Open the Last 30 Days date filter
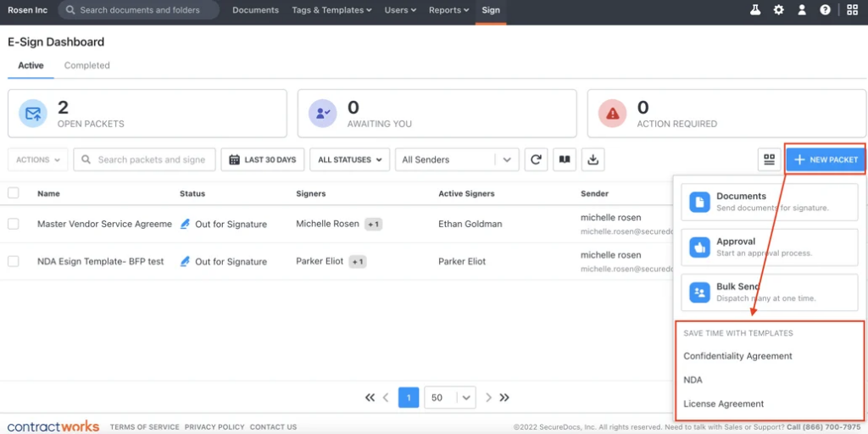This screenshot has height=434, width=868. point(263,159)
